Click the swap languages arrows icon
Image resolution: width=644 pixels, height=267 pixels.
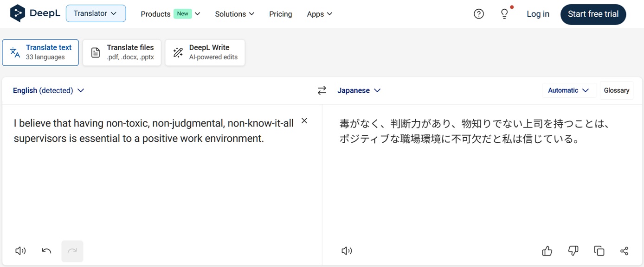click(322, 90)
